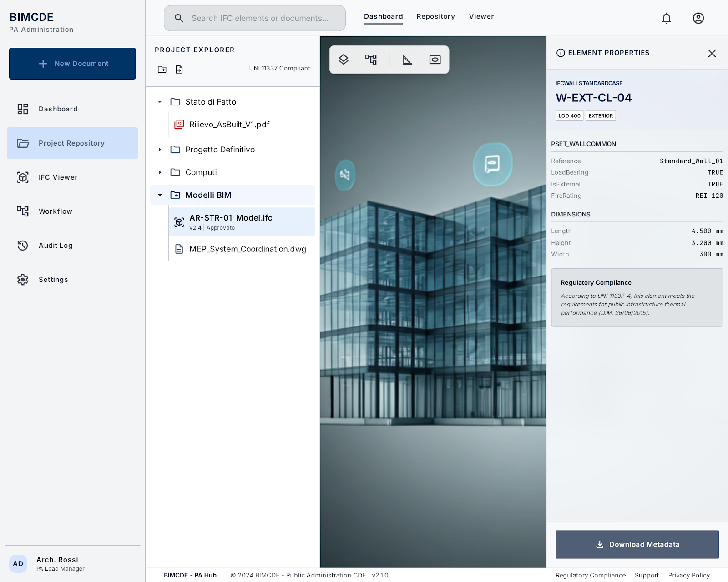Open notifications bell
Image resolution: width=728 pixels, height=582 pixels.
[667, 18]
